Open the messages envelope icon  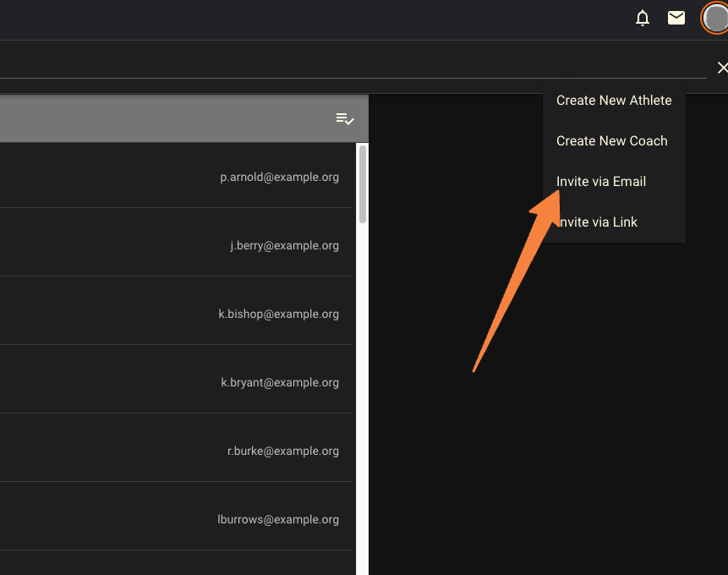coord(676,18)
